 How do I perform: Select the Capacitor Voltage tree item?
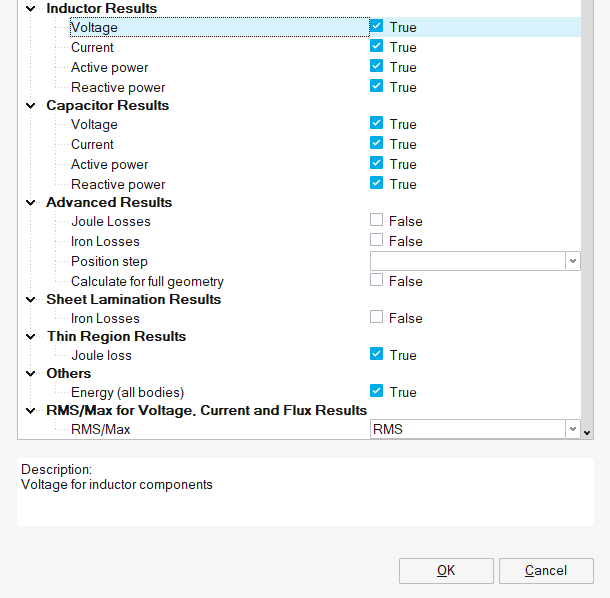tap(94, 125)
